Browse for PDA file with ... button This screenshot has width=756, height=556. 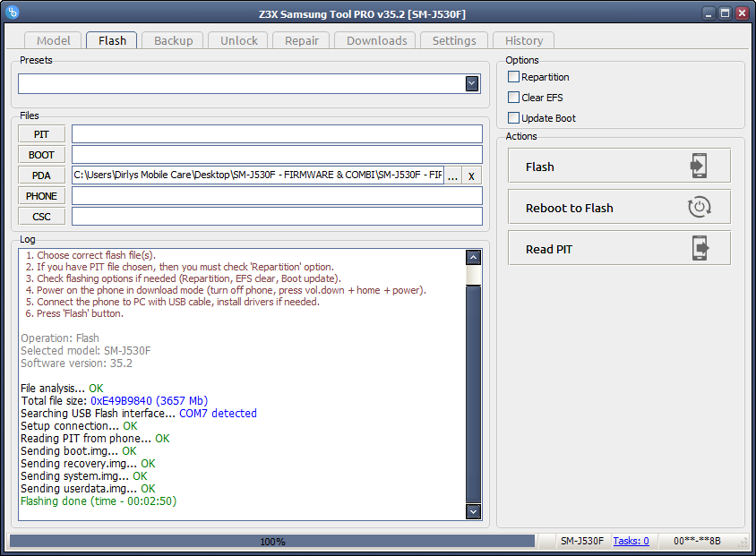pyautogui.click(x=452, y=175)
